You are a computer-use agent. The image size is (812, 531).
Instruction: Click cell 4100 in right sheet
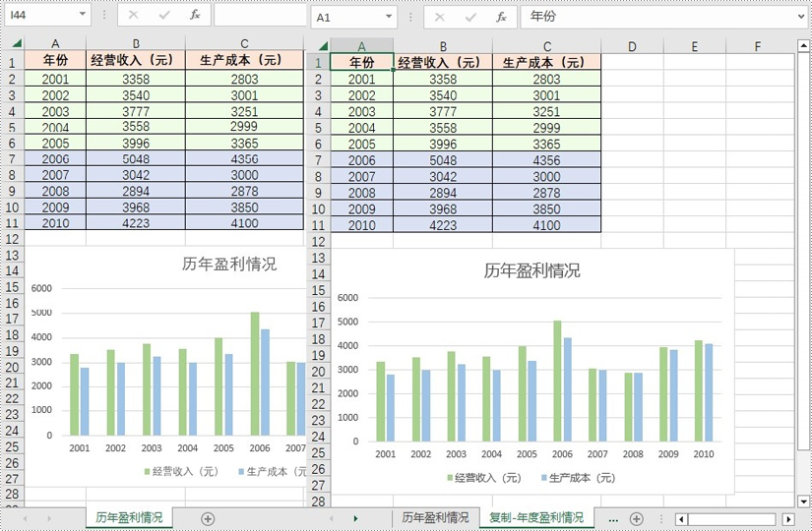pyautogui.click(x=547, y=225)
